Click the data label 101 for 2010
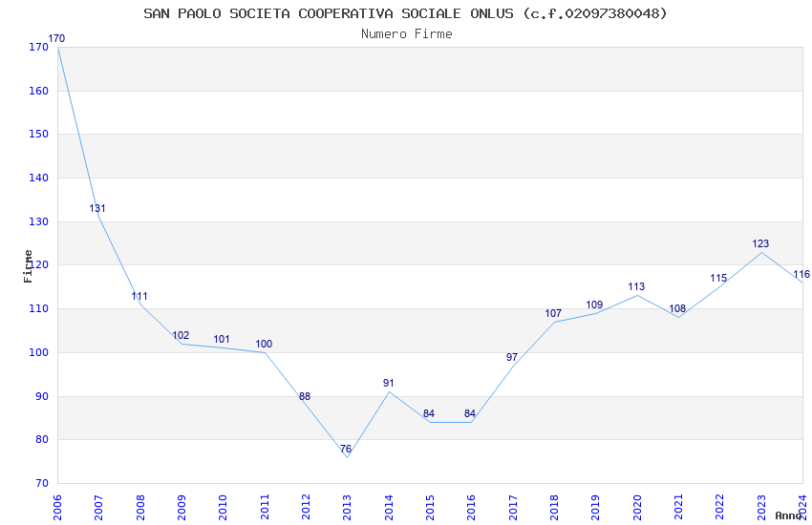The image size is (812, 525). point(222,339)
